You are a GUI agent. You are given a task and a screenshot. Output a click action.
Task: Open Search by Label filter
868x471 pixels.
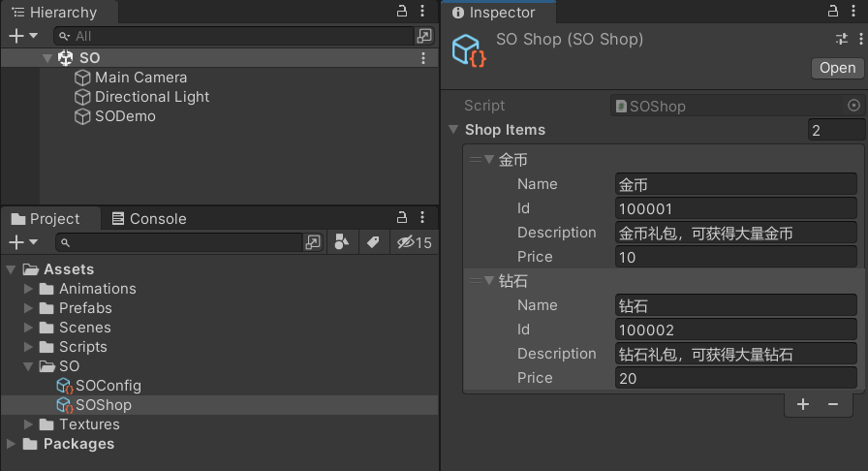[x=373, y=242]
